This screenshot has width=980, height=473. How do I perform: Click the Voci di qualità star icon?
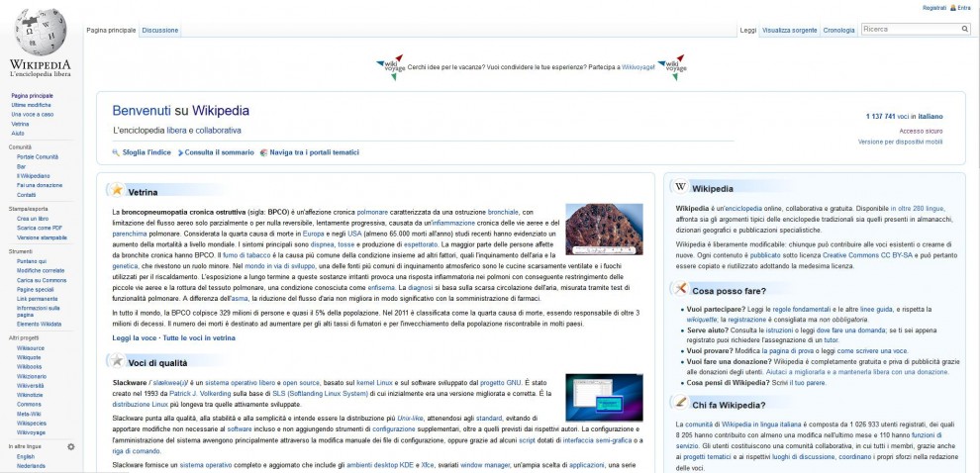click(x=117, y=360)
